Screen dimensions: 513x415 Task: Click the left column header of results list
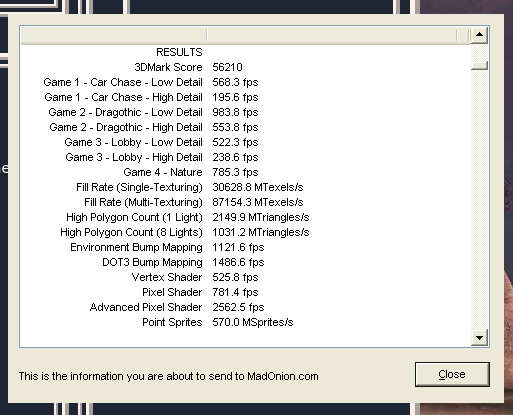(114, 35)
